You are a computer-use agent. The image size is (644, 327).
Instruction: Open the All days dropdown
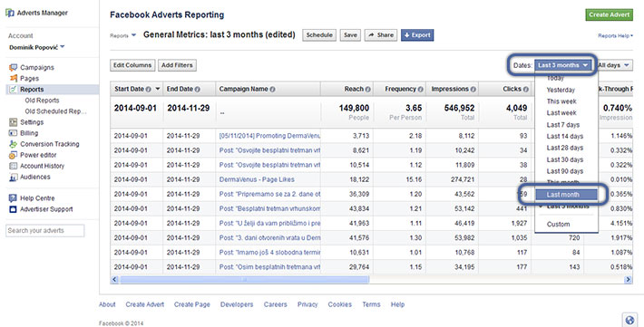(614, 65)
